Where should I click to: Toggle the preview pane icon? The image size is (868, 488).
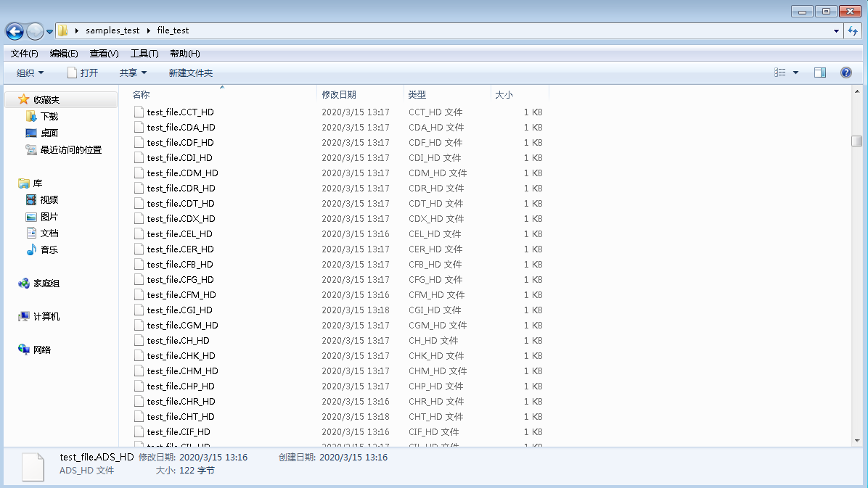click(x=820, y=73)
